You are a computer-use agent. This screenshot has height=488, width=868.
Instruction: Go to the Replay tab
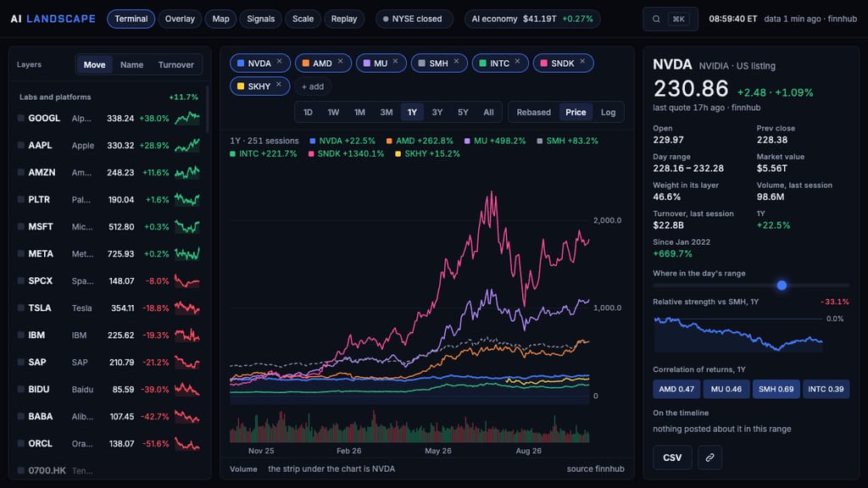coord(344,19)
